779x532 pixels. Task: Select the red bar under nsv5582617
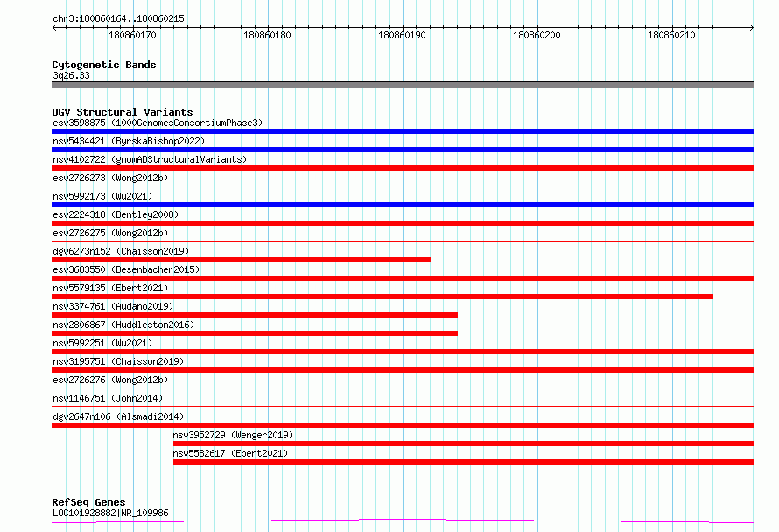[464, 462]
